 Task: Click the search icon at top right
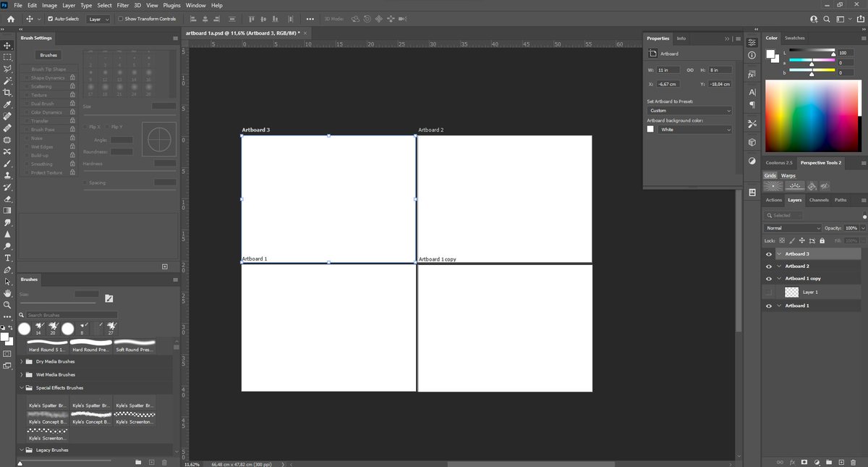(x=827, y=19)
